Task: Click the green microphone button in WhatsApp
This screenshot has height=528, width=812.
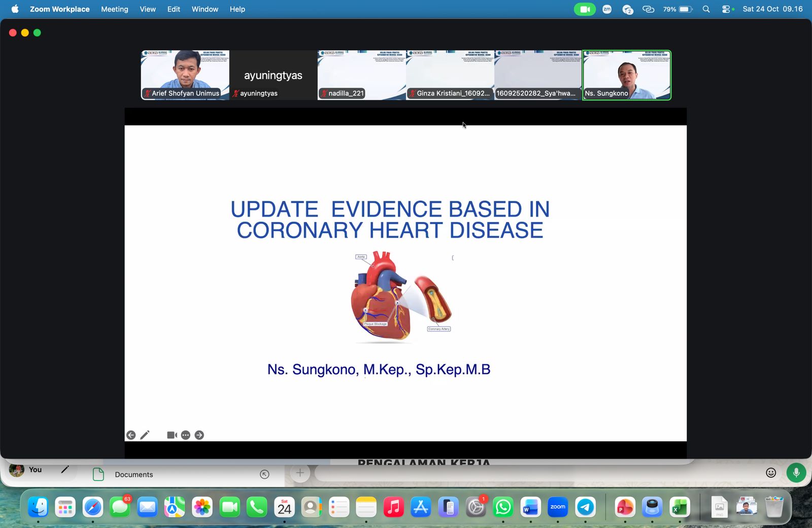Action: click(x=796, y=473)
